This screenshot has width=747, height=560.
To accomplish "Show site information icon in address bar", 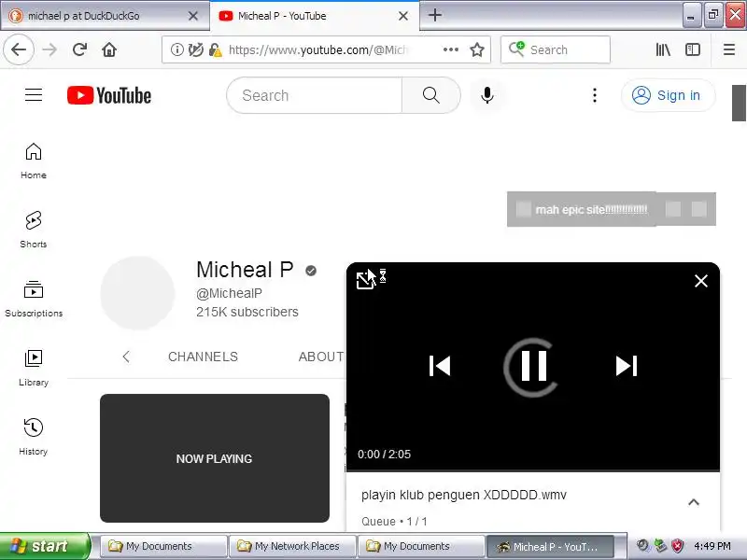I will 176,49.
